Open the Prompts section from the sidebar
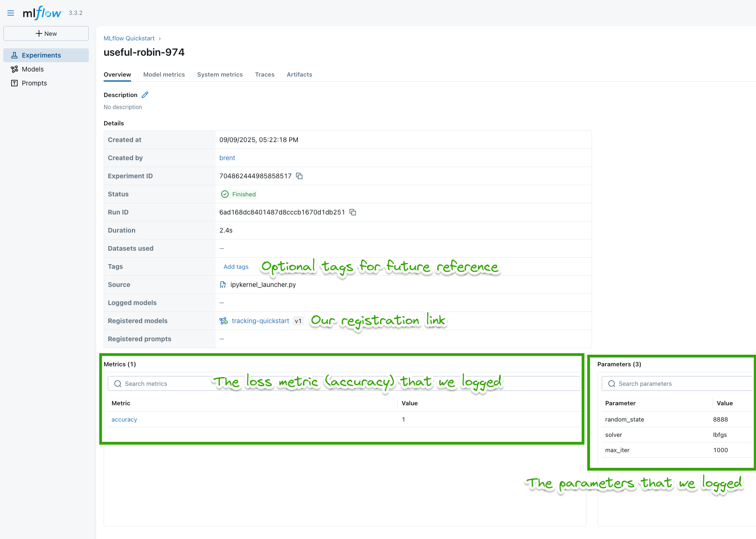 coord(33,83)
